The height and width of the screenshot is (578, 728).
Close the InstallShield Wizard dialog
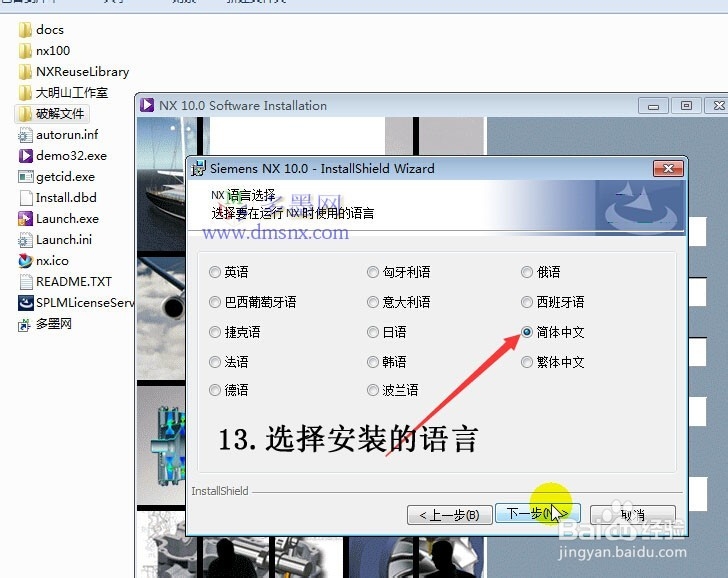coord(668,169)
